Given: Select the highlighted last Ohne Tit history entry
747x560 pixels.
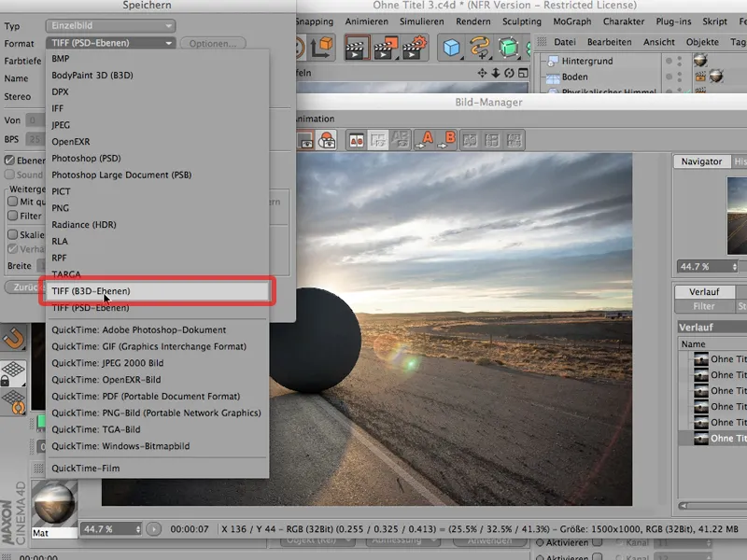Looking at the screenshot, I should click(713, 438).
